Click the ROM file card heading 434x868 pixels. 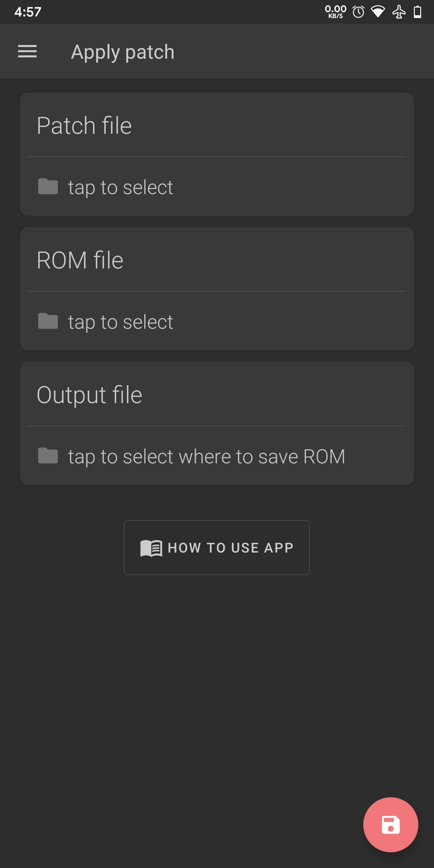click(x=80, y=260)
